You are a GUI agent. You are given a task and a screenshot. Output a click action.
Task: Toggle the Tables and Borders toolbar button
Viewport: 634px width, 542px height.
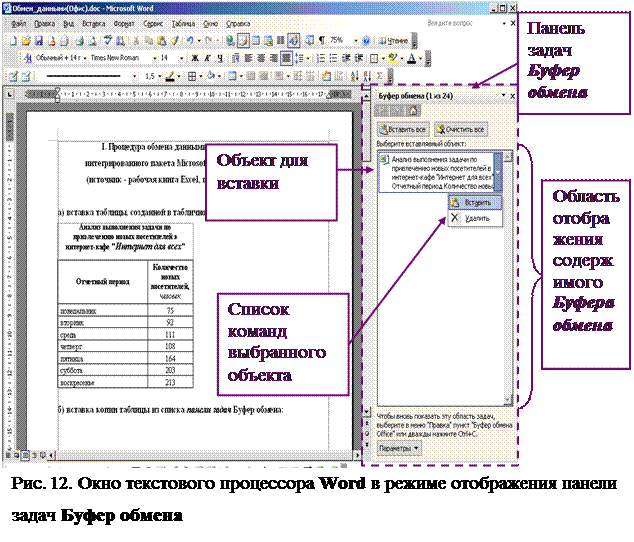tap(243, 40)
